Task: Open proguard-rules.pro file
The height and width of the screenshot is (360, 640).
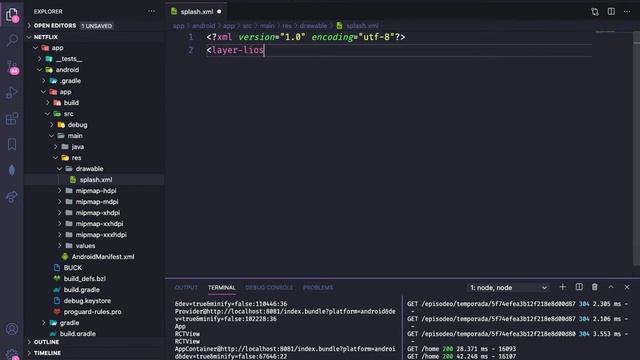Action: [92, 312]
